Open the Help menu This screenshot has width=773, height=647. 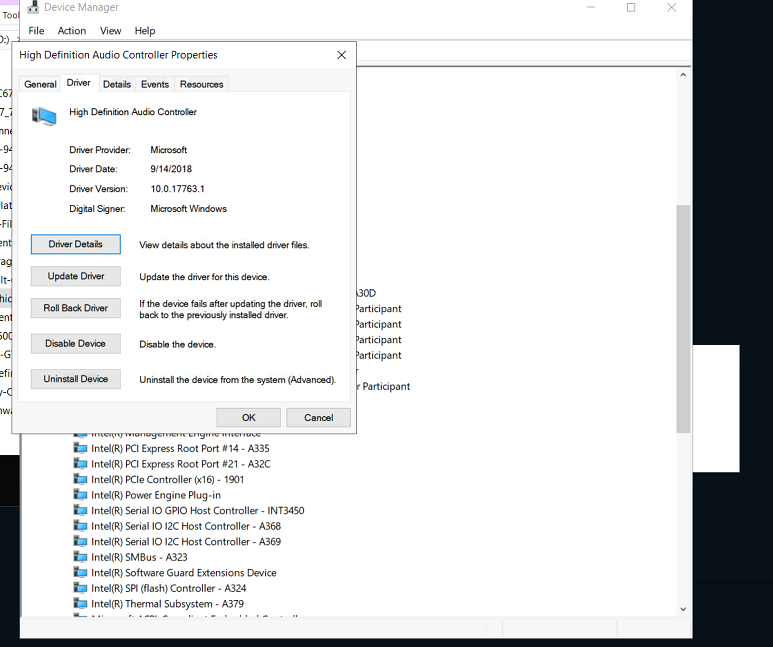[145, 31]
